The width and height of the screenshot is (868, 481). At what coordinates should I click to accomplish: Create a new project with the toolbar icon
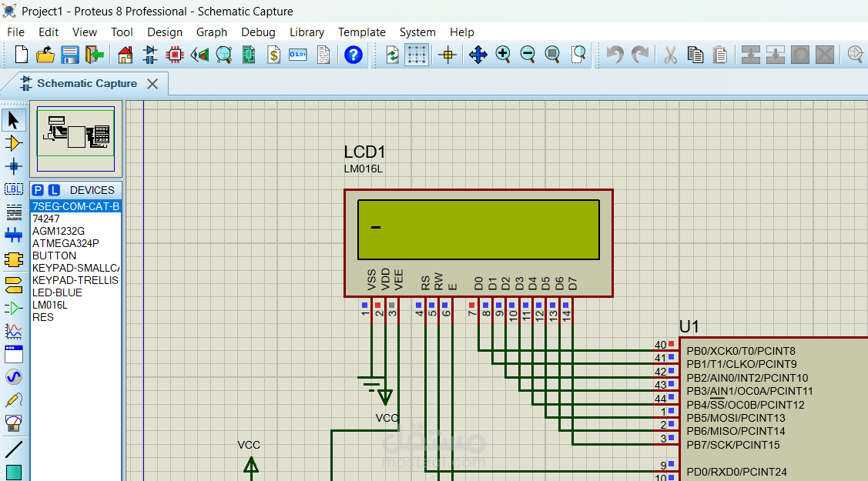coord(21,55)
